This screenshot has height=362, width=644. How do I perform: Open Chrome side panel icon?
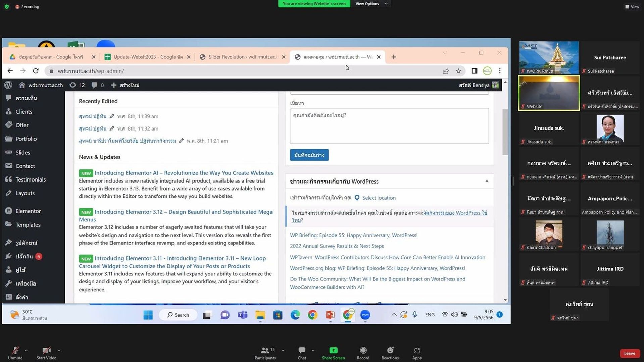[x=474, y=71]
